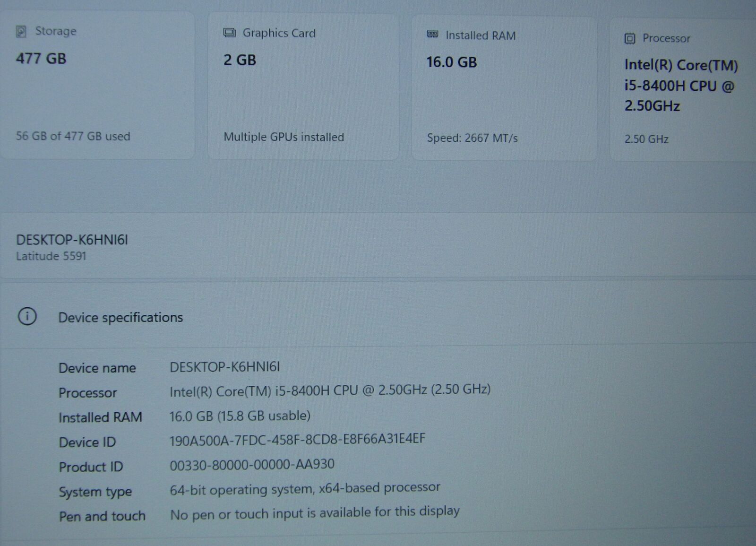Click the Device name value in specifications
The height and width of the screenshot is (546, 756).
[224, 367]
